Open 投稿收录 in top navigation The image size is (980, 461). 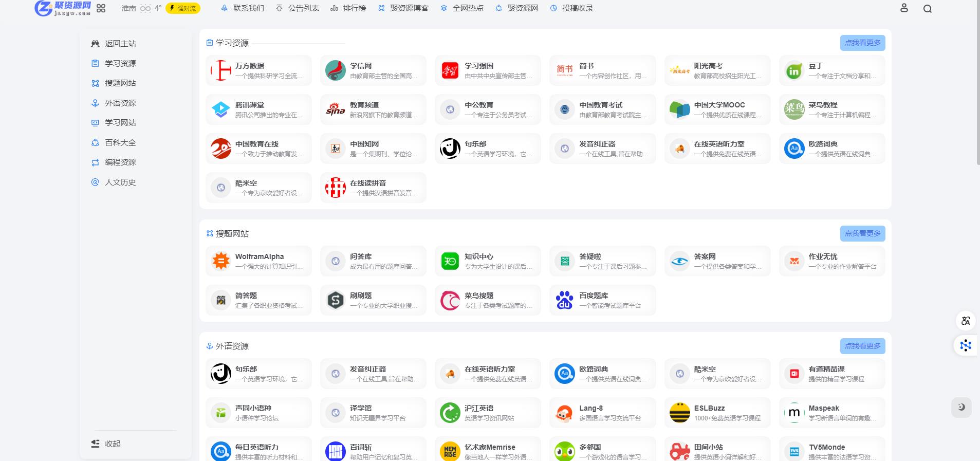pos(571,8)
